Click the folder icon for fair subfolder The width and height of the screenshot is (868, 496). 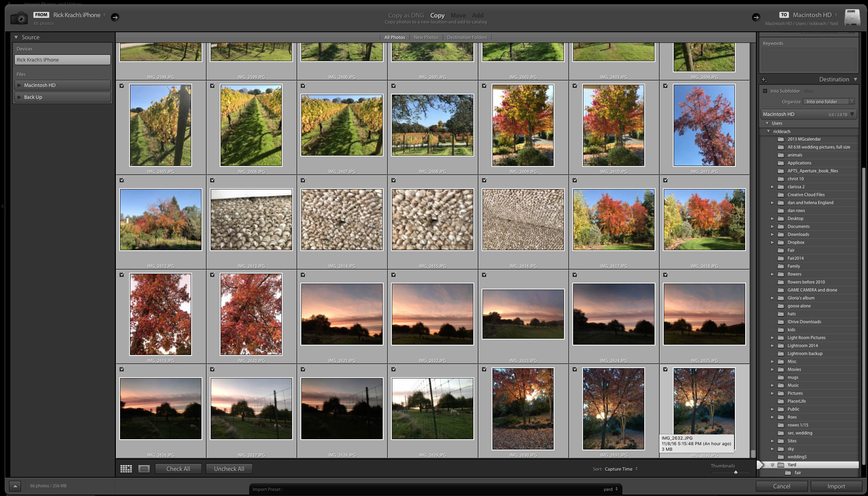pyautogui.click(x=788, y=473)
